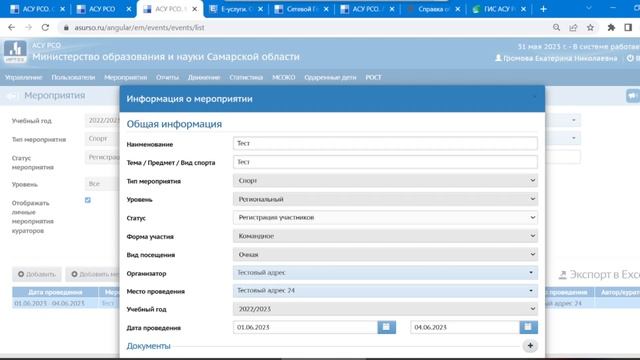This screenshot has width=640, height=360.
Task: Click the browser address bar URL
Action: click(139, 28)
